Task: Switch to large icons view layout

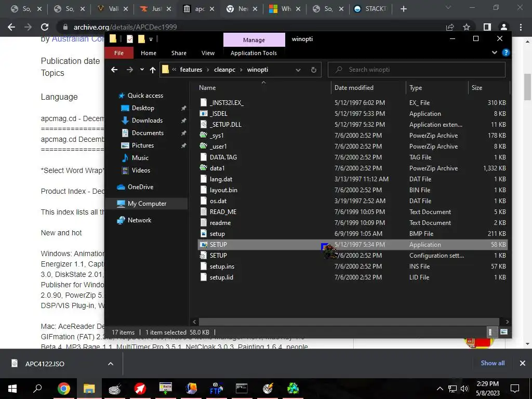Action: (x=504, y=332)
